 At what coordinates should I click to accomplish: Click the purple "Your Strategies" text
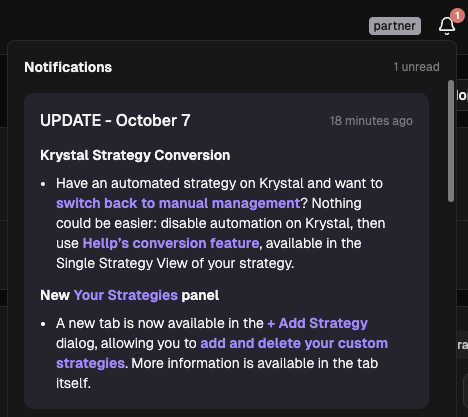(x=126, y=295)
